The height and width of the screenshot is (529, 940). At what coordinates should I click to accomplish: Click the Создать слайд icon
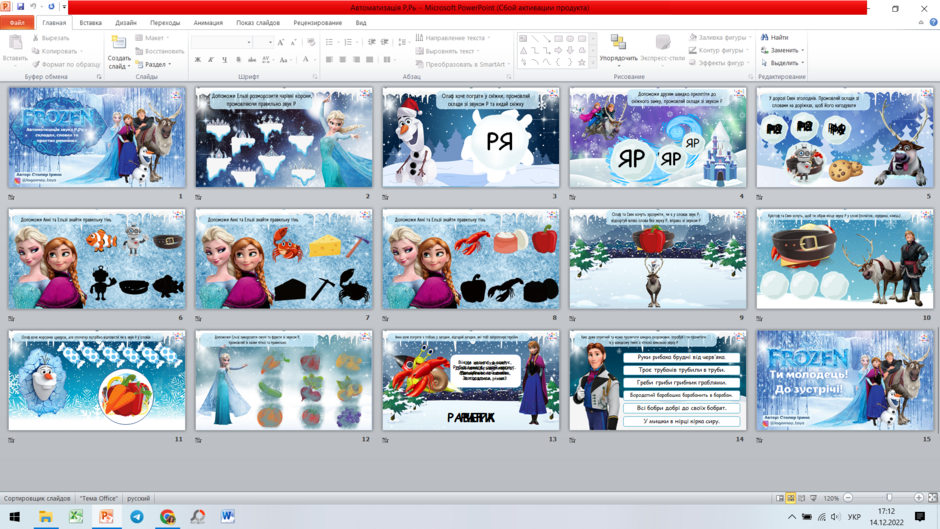coord(119,42)
